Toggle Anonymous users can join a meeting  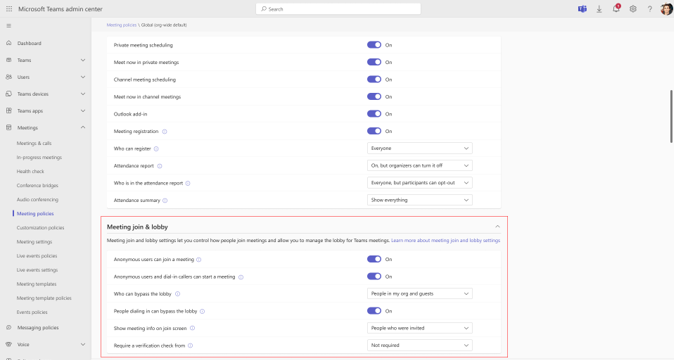374,259
